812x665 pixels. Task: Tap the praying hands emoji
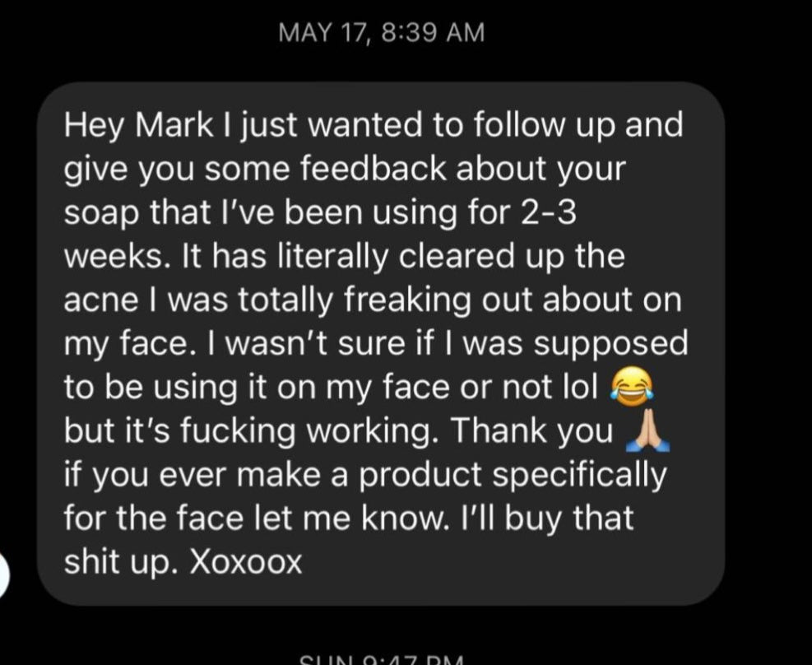(647, 432)
